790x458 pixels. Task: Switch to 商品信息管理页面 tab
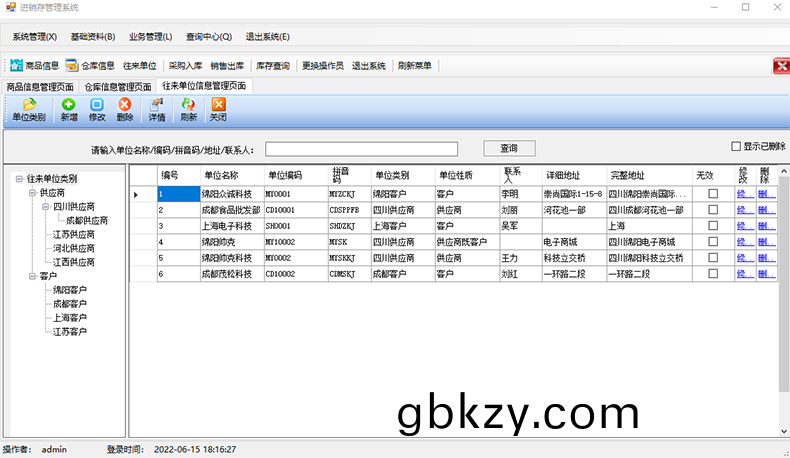[40, 87]
